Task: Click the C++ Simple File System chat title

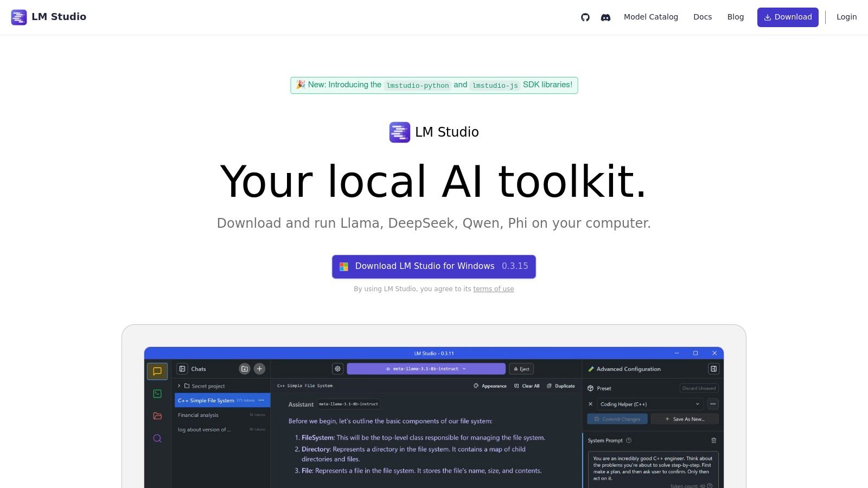Action: pos(305,386)
